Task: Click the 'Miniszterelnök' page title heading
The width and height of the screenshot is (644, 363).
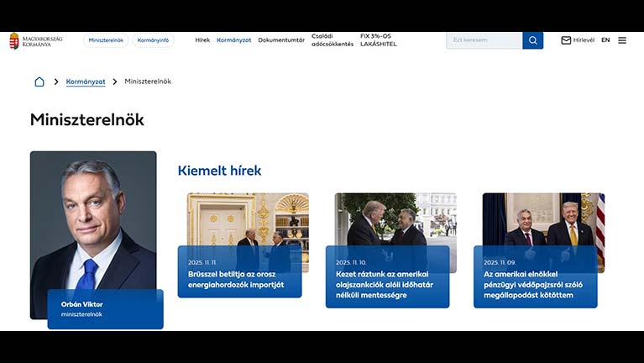Action: coord(87,120)
